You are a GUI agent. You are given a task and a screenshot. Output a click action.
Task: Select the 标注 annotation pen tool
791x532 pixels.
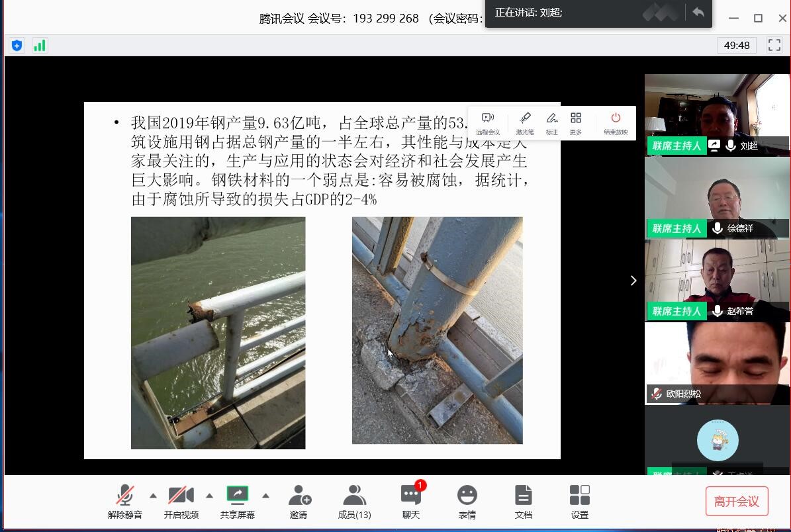[x=552, y=123]
